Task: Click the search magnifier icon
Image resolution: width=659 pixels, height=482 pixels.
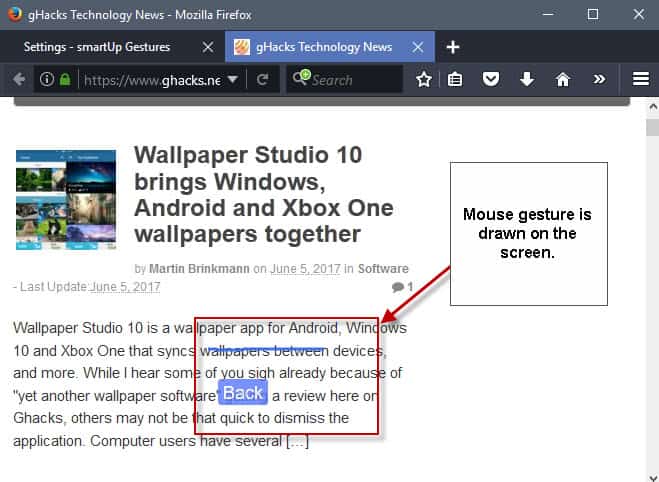Action: click(301, 77)
